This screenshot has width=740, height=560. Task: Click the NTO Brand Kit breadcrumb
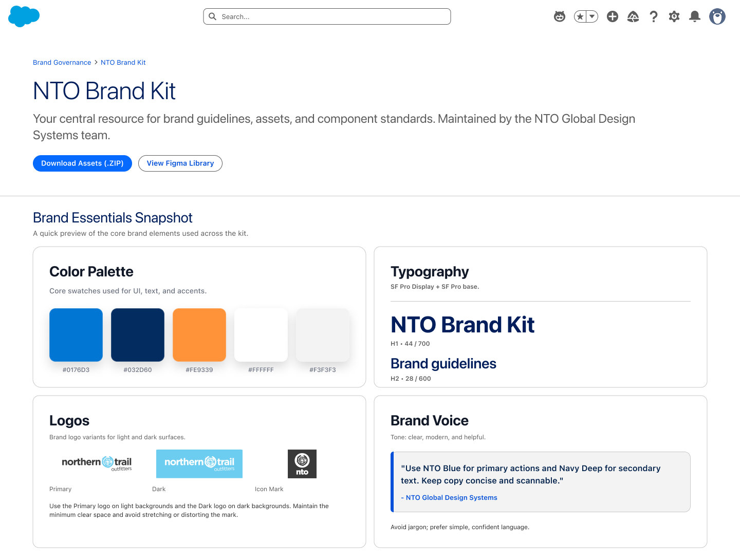[x=123, y=62]
